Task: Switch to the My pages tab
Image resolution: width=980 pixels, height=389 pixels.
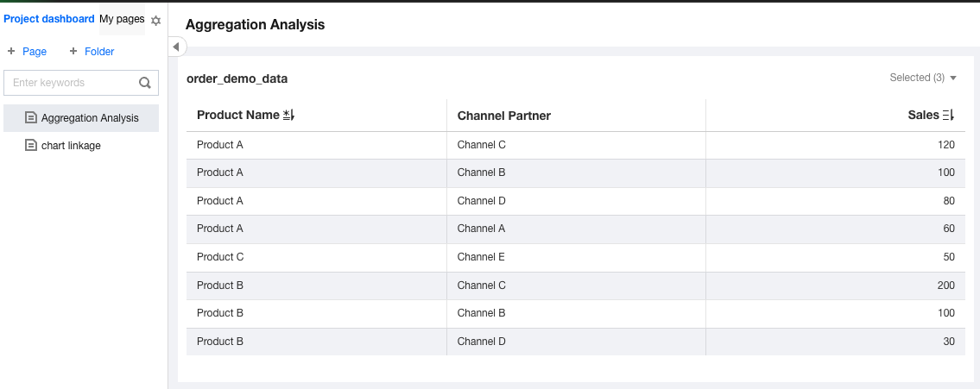Action: 122,19
